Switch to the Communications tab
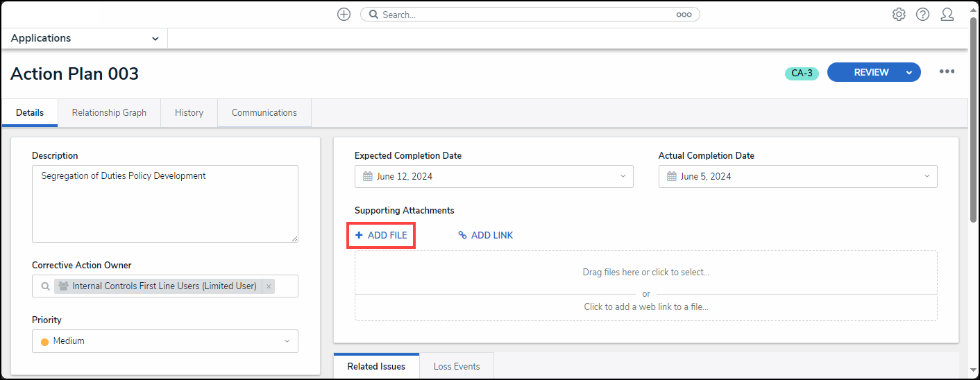Image resolution: width=980 pixels, height=380 pixels. point(264,113)
